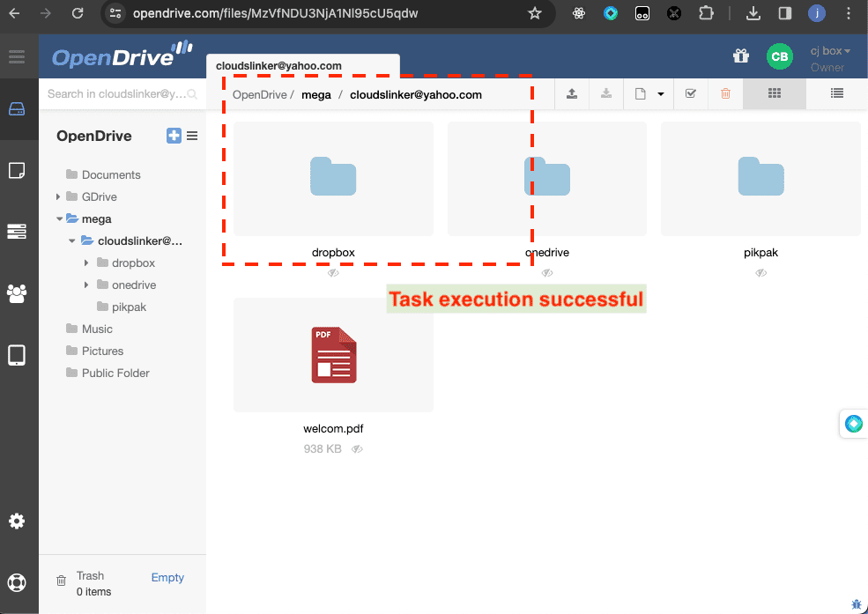The width and height of the screenshot is (868, 614).
Task: Click the Upload icon in toolbar
Action: (572, 93)
